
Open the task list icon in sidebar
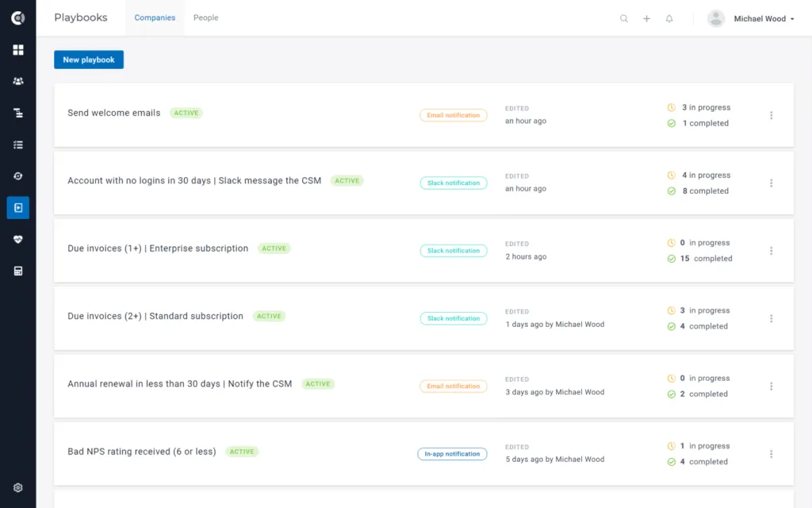(18, 144)
